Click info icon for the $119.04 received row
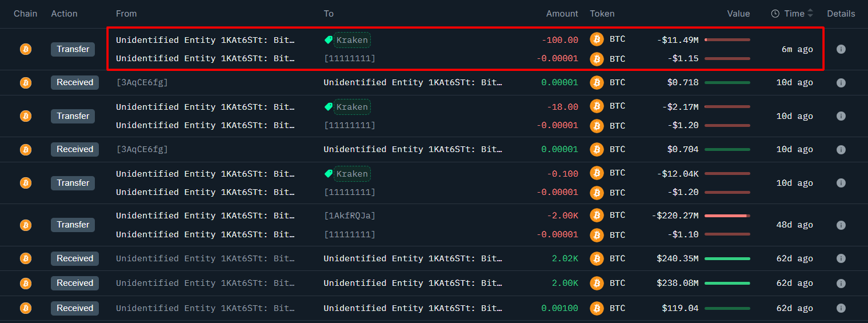 (841, 308)
